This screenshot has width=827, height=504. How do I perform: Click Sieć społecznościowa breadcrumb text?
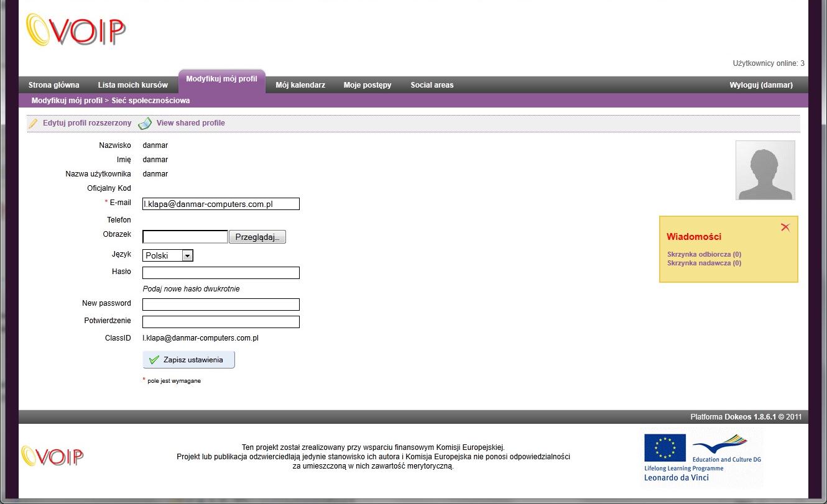(x=151, y=101)
